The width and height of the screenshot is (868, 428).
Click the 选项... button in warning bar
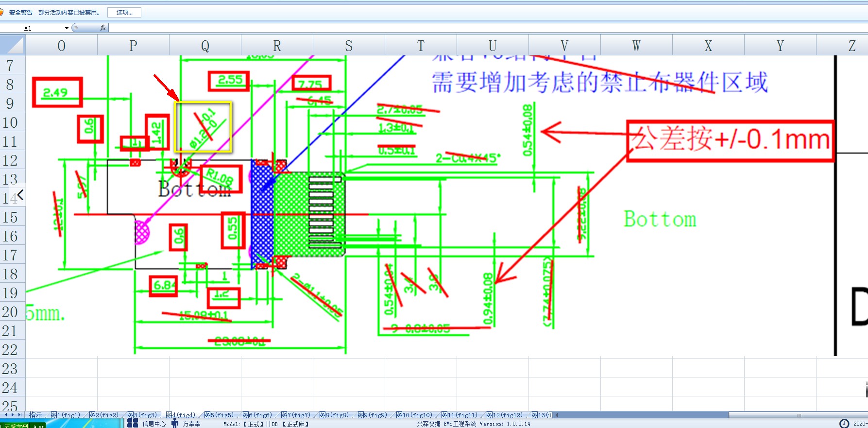(x=124, y=12)
